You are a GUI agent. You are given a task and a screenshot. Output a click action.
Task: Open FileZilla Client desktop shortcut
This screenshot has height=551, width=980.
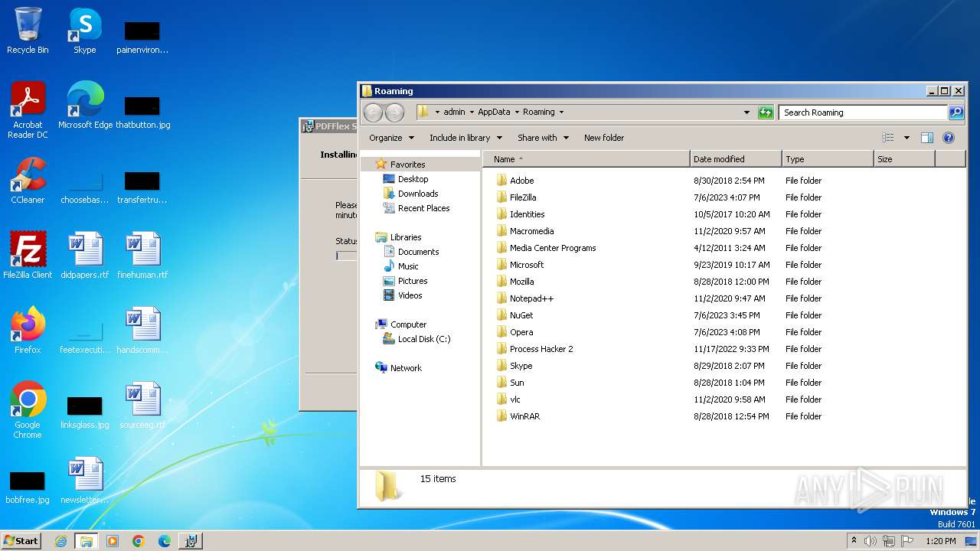click(28, 256)
